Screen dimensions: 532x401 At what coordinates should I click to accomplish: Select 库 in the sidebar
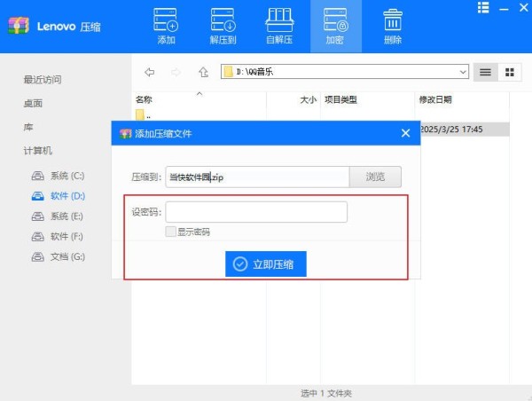click(x=28, y=127)
